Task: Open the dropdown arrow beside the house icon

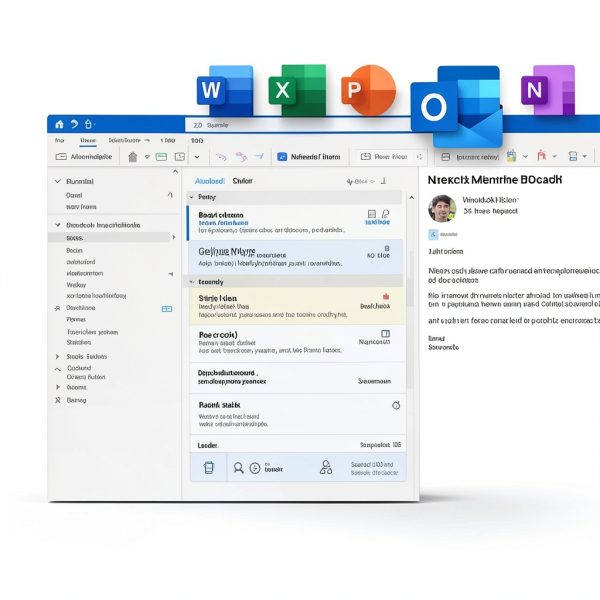Action: [147, 157]
